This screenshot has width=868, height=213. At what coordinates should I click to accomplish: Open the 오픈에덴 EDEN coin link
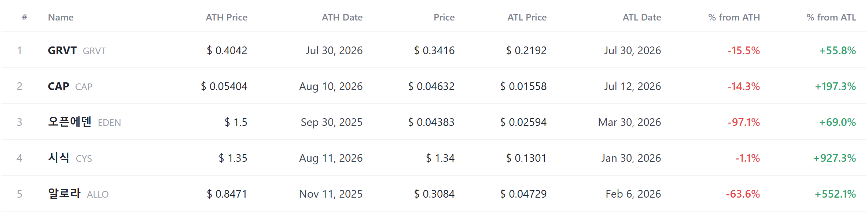click(x=84, y=122)
